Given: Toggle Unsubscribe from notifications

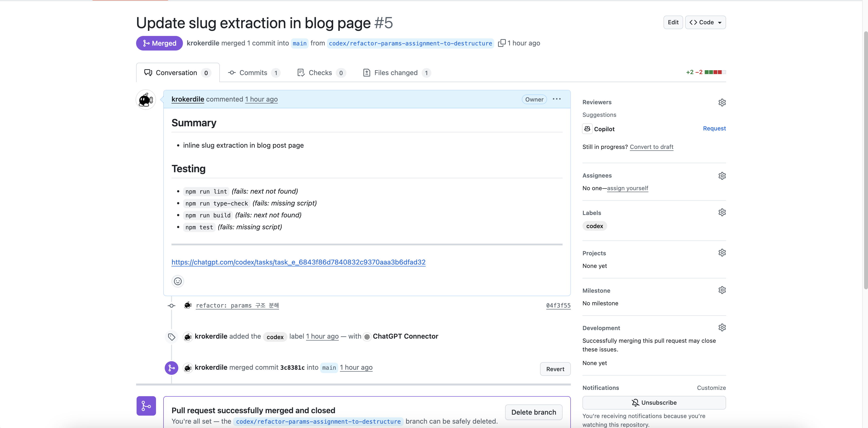Looking at the screenshot, I should pyautogui.click(x=654, y=402).
